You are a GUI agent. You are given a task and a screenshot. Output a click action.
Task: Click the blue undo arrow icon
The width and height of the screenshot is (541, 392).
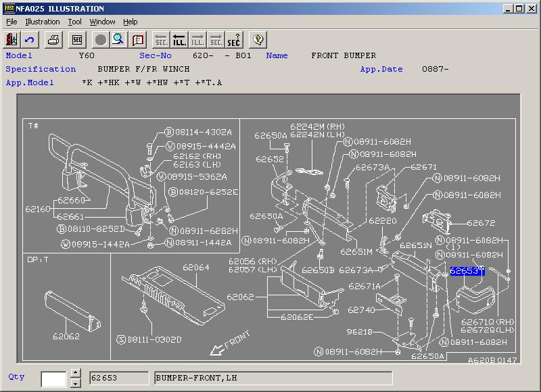[29, 40]
